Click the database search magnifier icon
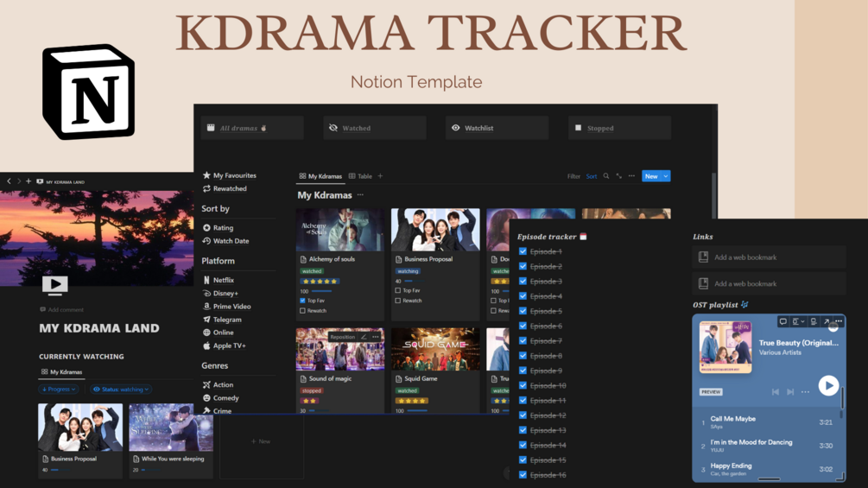Screen dimensions: 868x488 [x=606, y=176]
